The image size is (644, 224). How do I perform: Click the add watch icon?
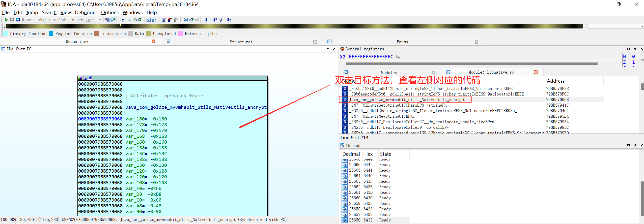pos(191,20)
